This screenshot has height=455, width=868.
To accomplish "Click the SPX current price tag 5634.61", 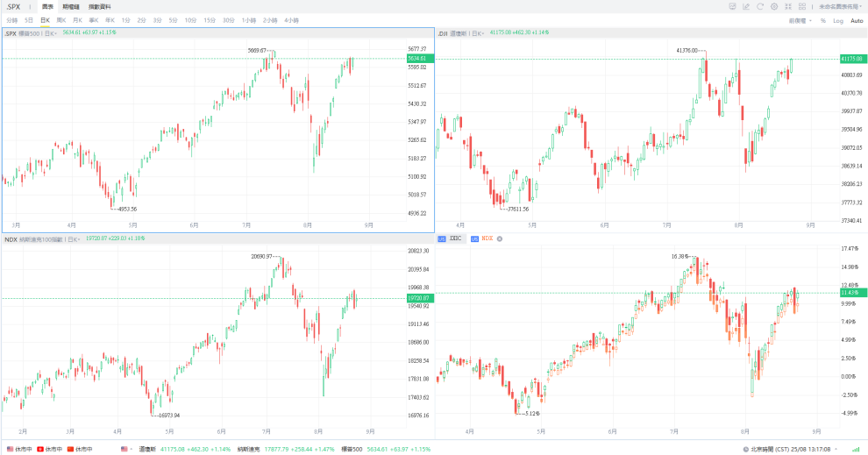I will [420, 58].
